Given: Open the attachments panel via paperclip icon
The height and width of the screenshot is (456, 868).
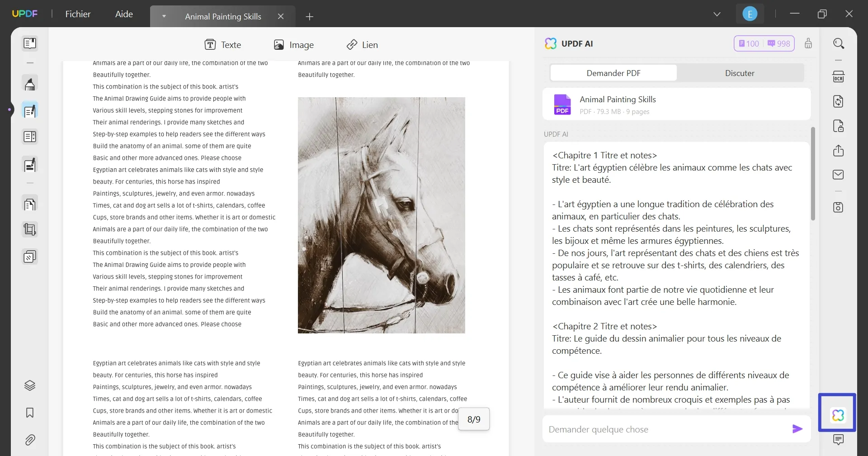Looking at the screenshot, I should pyautogui.click(x=30, y=439).
